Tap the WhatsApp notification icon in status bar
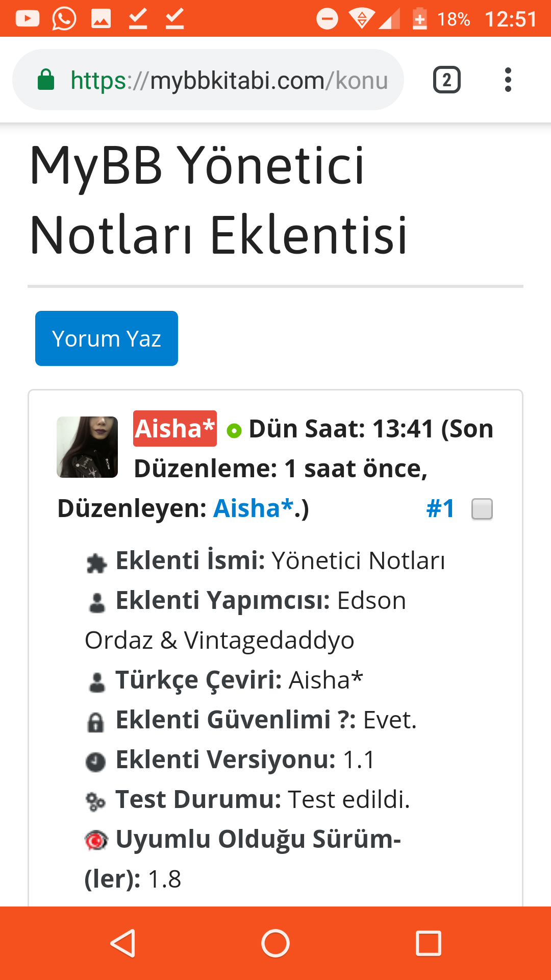 (x=64, y=19)
